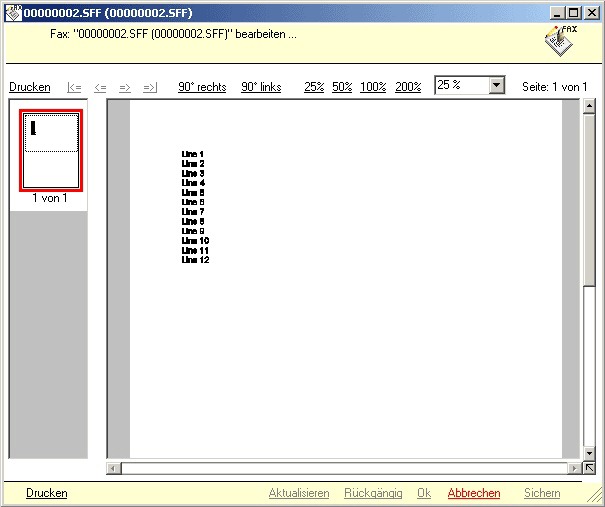The height and width of the screenshot is (507, 605).
Task: Jump to last page with =>| button
Action: point(150,87)
